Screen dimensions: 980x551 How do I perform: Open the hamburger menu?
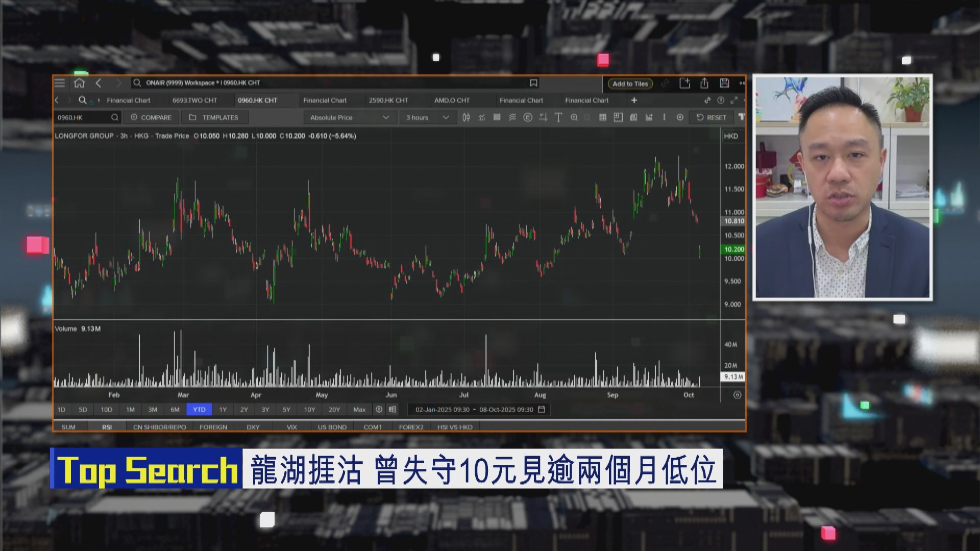(x=60, y=83)
